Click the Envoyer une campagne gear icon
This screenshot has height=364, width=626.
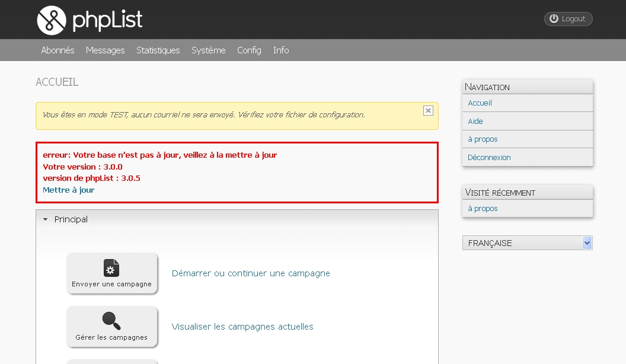tap(111, 268)
